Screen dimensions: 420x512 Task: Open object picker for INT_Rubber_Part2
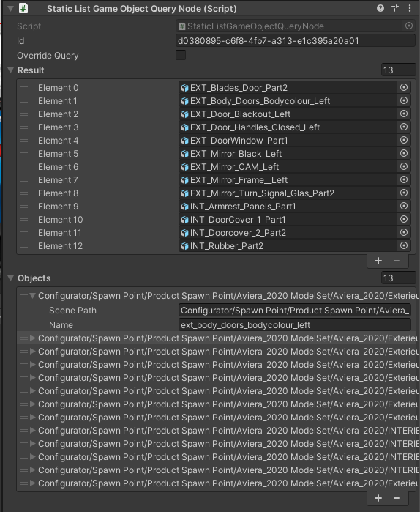click(404, 245)
